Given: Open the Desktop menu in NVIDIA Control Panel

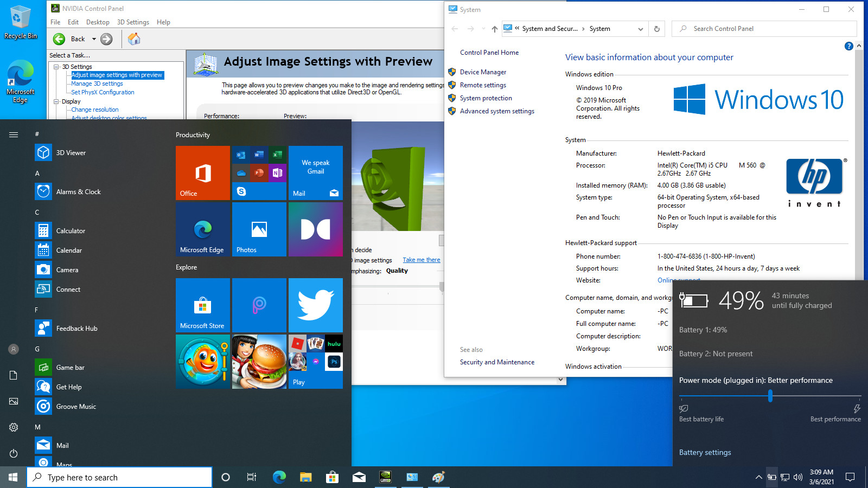Looking at the screenshot, I should click(98, 22).
